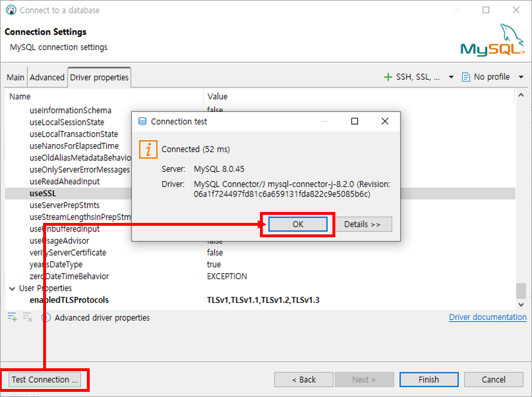Select the yearIsDateType property
The width and height of the screenshot is (532, 397).
(x=56, y=265)
